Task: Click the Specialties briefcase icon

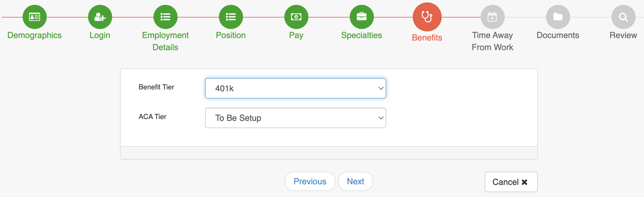Action: click(x=361, y=17)
